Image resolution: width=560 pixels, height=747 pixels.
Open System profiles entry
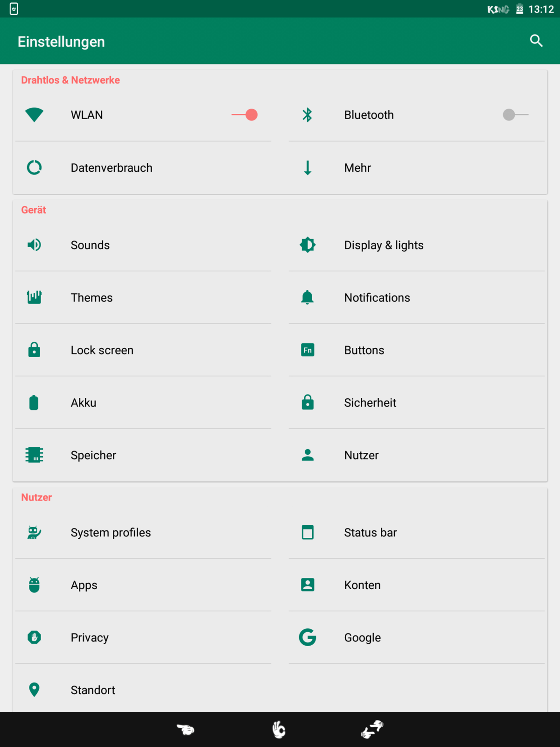pos(111,533)
